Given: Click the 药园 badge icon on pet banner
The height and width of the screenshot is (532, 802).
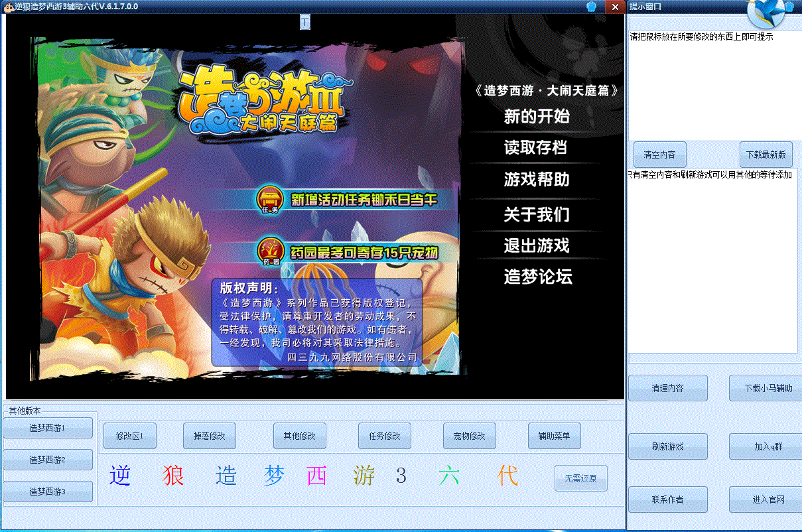Looking at the screenshot, I should [x=270, y=251].
